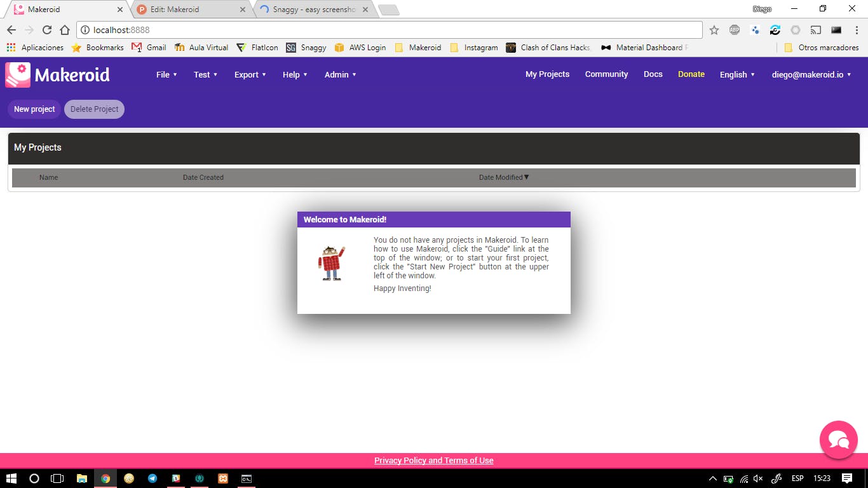
Task: Click the taskbar clock showing 15:23
Action: point(822,478)
